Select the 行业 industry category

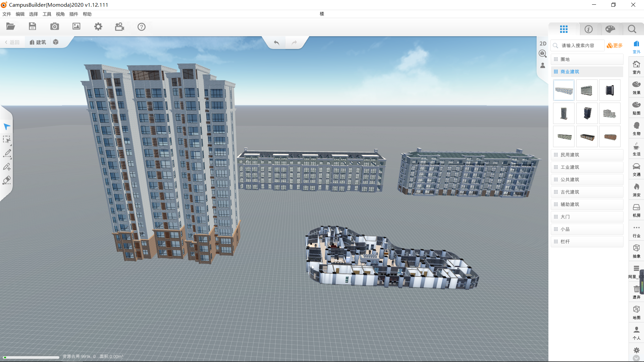pos(636,231)
